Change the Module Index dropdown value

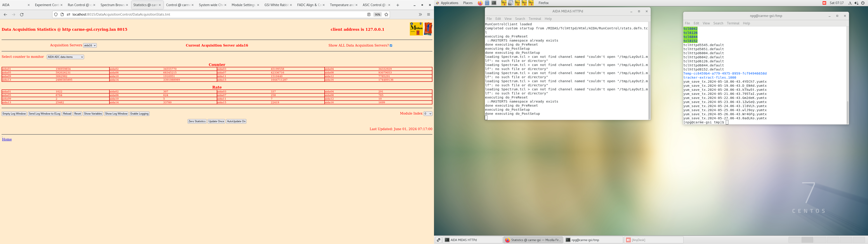pyautogui.click(x=428, y=114)
